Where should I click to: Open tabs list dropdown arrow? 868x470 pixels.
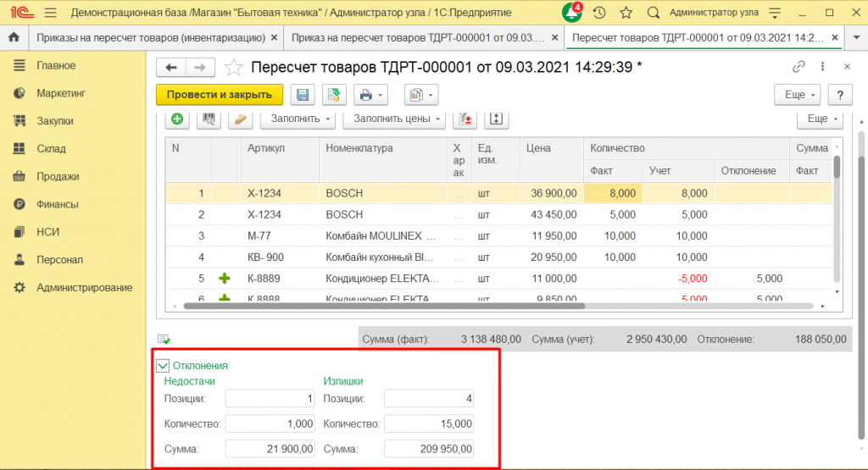coord(856,37)
